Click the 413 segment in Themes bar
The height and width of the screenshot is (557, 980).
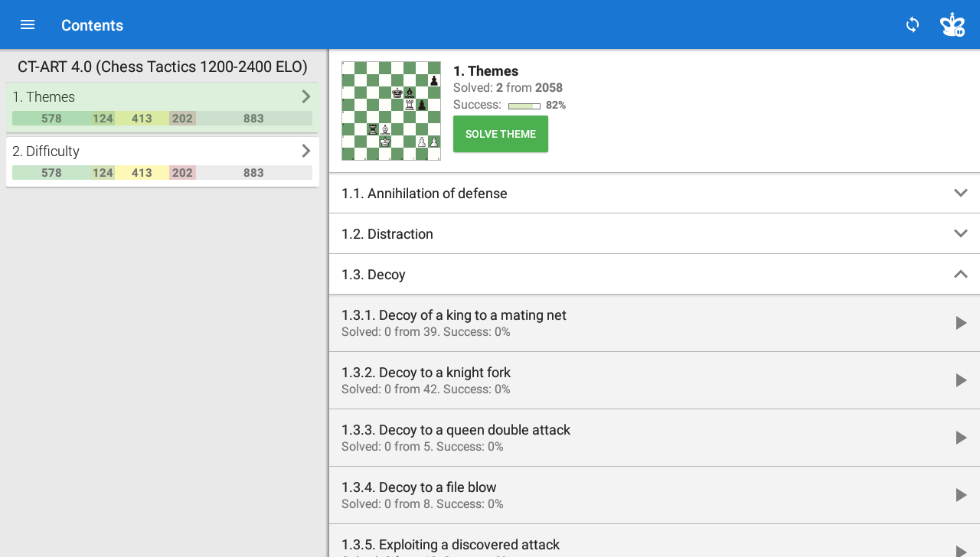(142, 119)
